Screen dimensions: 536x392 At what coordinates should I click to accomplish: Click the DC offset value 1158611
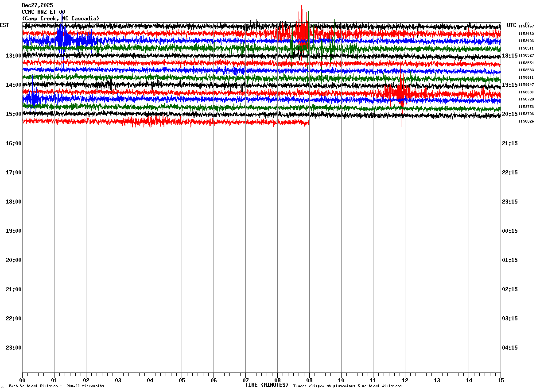pyautogui.click(x=526, y=77)
